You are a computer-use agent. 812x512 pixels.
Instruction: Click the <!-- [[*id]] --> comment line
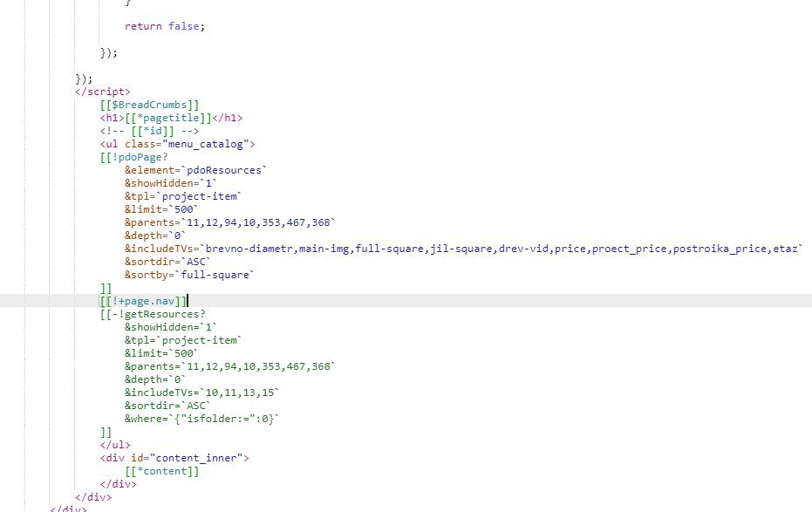149,131
